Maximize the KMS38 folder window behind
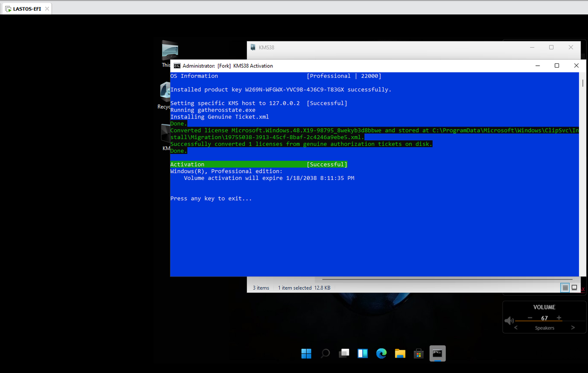This screenshot has height=373, width=588. (551, 47)
